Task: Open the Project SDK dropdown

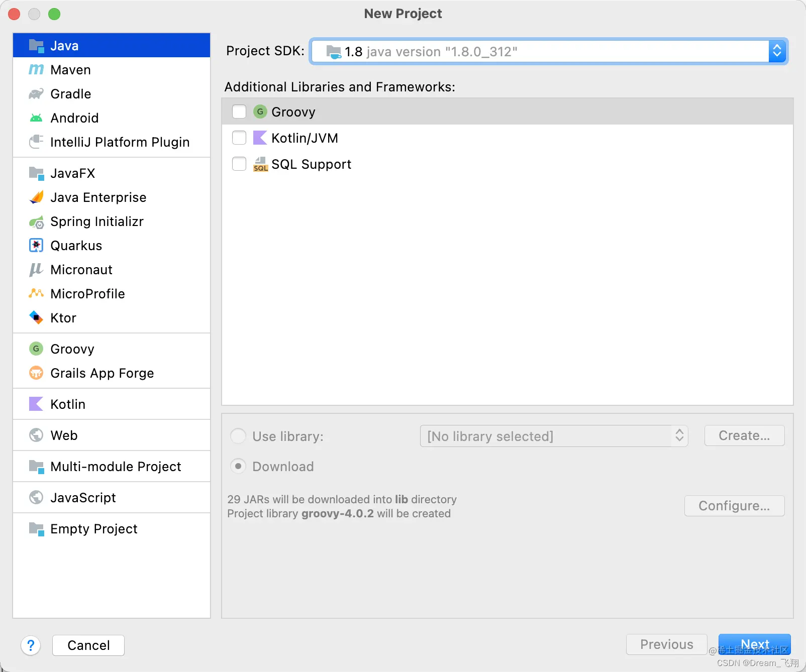Action: pos(549,51)
